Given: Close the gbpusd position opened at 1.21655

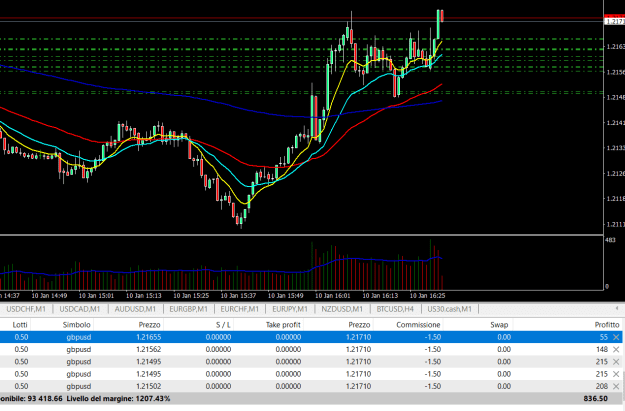Looking at the screenshot, I should tap(616, 337).
